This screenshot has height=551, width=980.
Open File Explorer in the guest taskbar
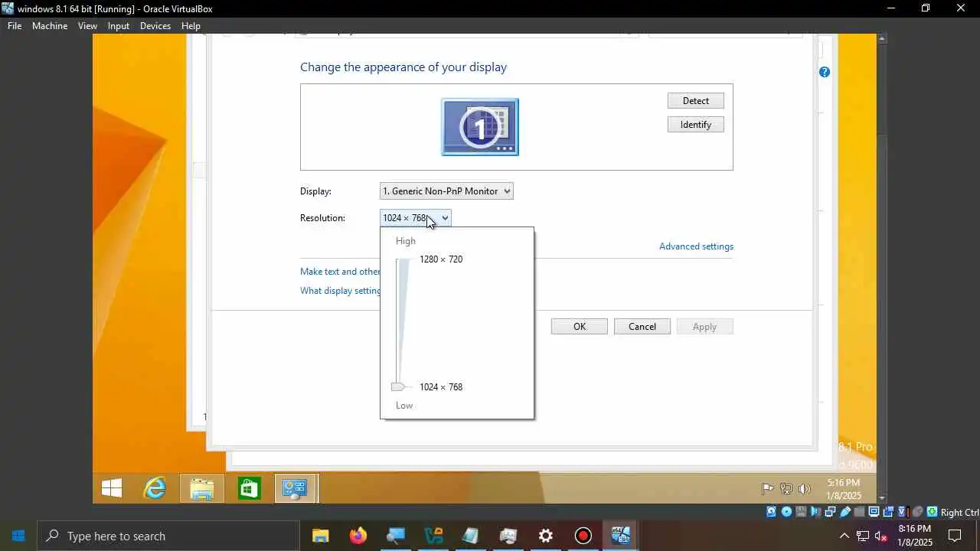(202, 488)
